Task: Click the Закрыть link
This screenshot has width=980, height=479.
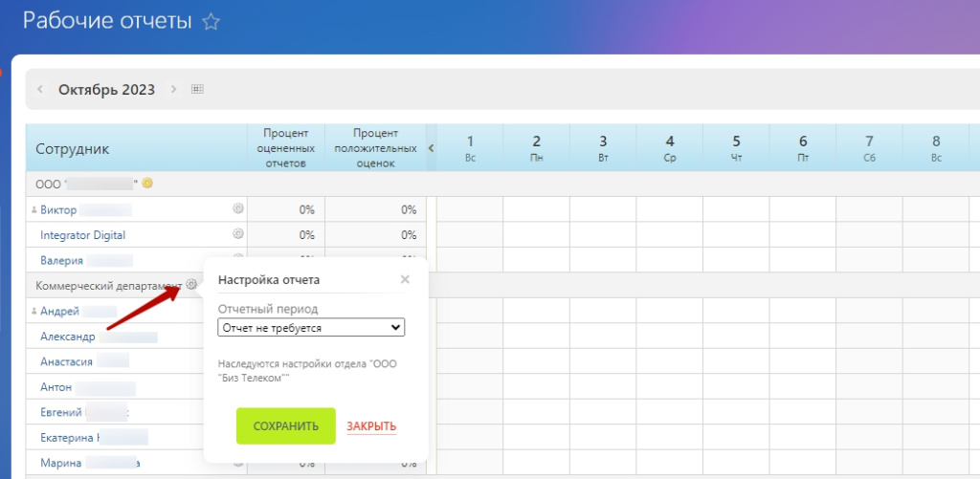Action: pos(371,426)
